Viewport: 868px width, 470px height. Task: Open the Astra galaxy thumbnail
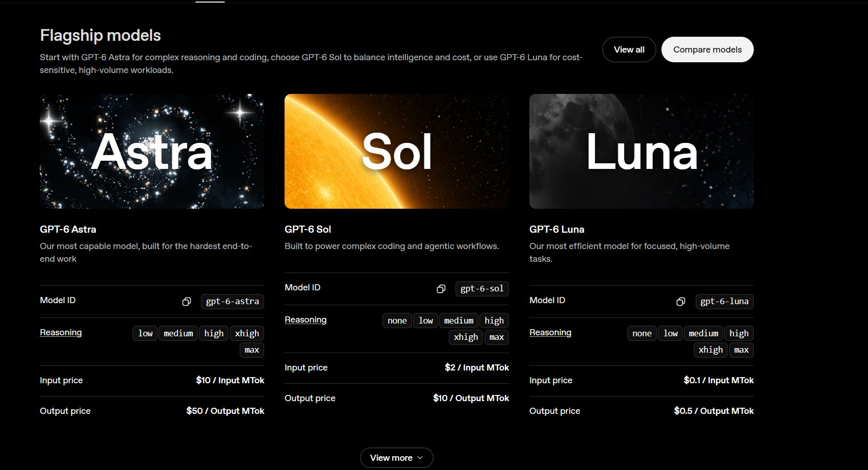152,151
